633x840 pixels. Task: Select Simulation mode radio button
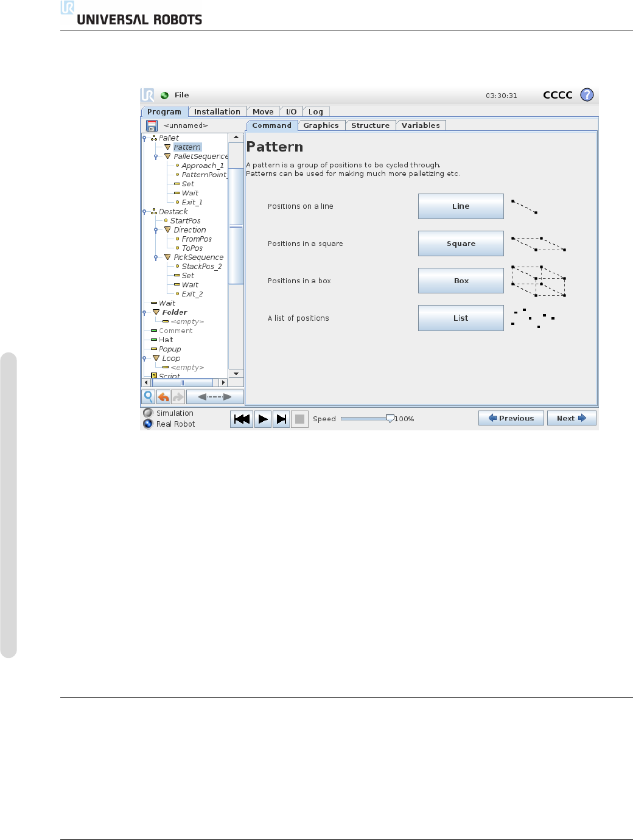[x=148, y=413]
